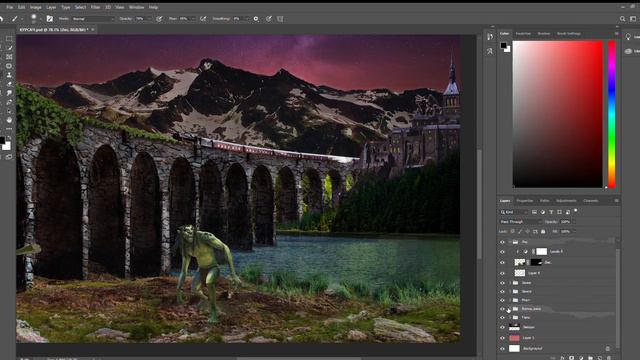Toggle visibility of Layer 9
This screenshot has height=360, width=640.
coord(502,273)
